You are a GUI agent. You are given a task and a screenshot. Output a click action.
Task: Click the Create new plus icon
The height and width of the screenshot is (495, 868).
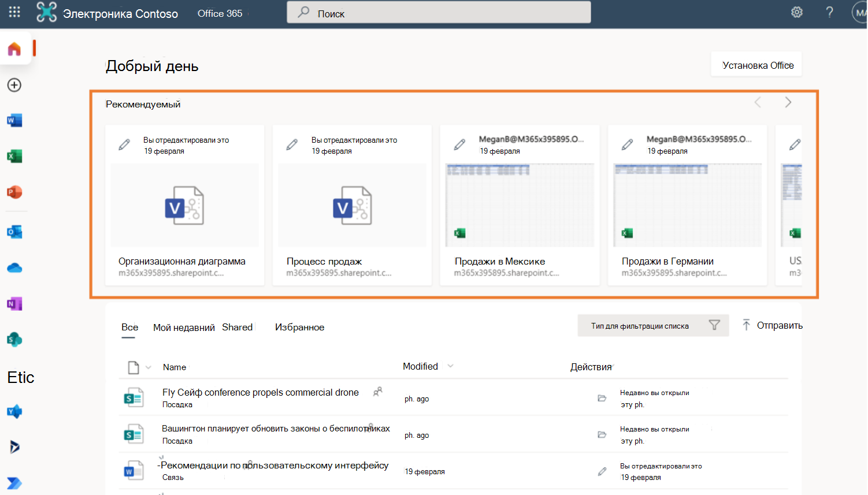(x=14, y=85)
